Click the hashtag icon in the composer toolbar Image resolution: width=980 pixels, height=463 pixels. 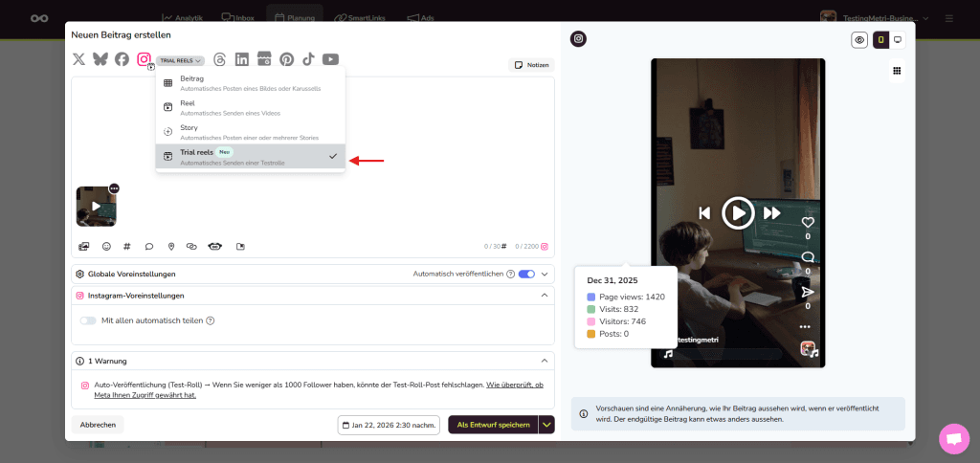[127, 247]
